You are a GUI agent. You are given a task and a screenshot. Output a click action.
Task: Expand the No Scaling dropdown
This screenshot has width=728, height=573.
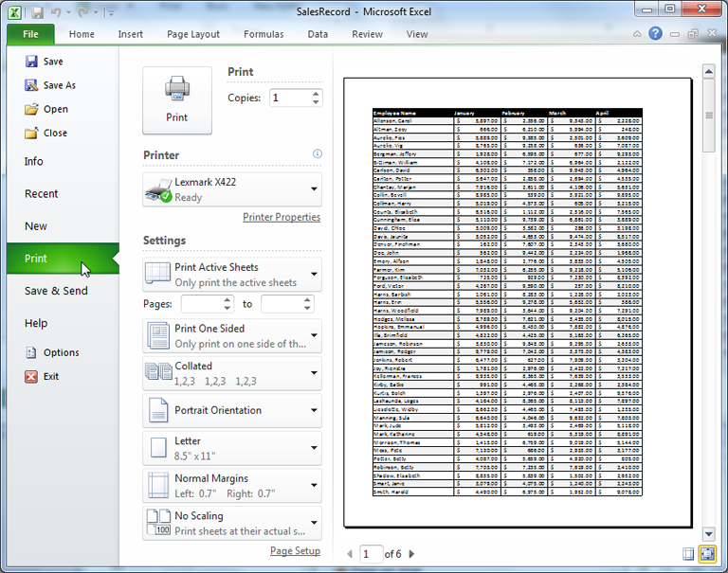(314, 523)
